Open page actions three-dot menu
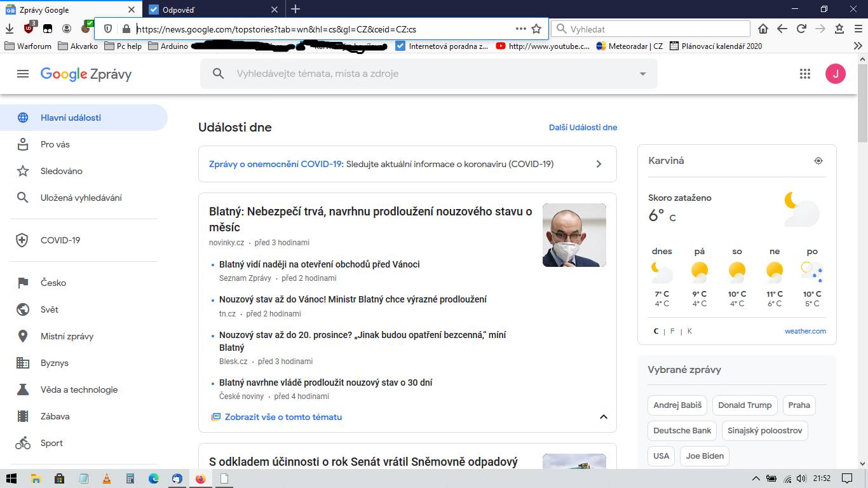Image resolution: width=868 pixels, height=488 pixels. 521,29
